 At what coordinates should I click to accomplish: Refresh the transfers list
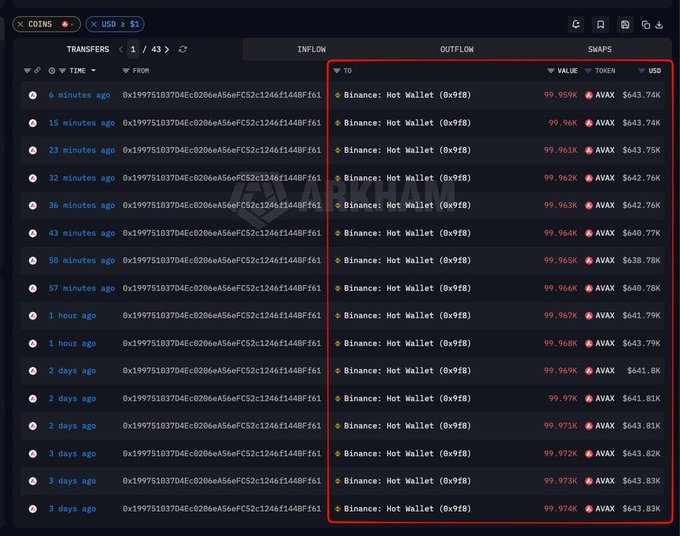pos(183,49)
